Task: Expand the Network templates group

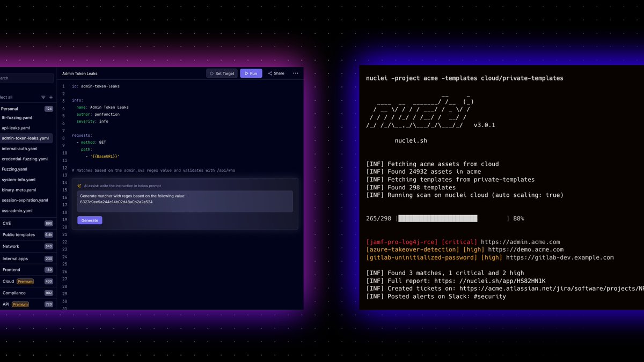Action: click(x=26, y=247)
